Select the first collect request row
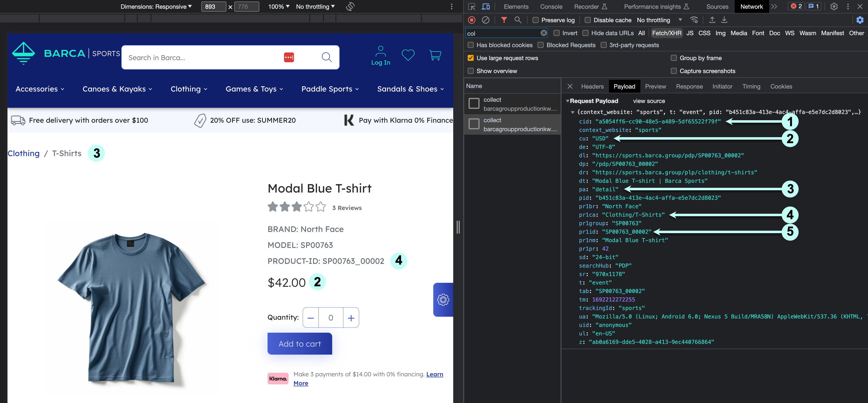 tap(512, 104)
